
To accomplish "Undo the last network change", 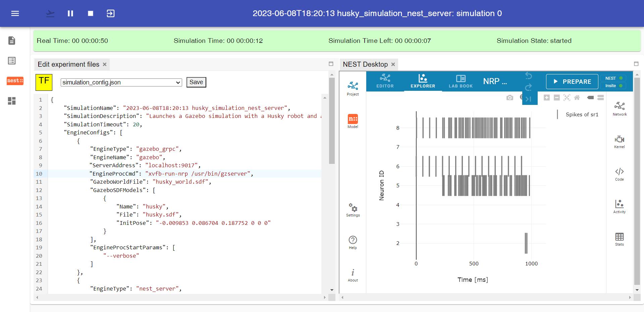I will pyautogui.click(x=529, y=76).
